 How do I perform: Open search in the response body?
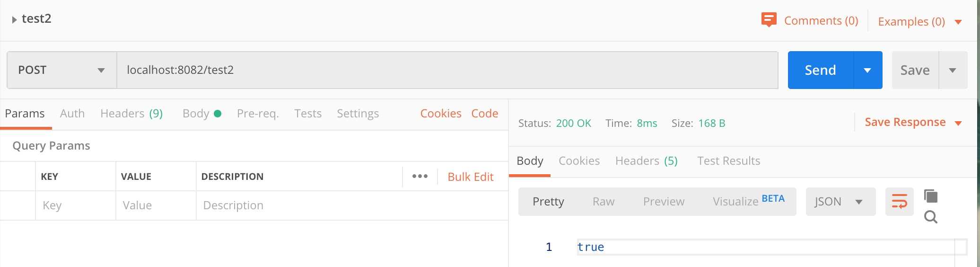click(x=931, y=217)
